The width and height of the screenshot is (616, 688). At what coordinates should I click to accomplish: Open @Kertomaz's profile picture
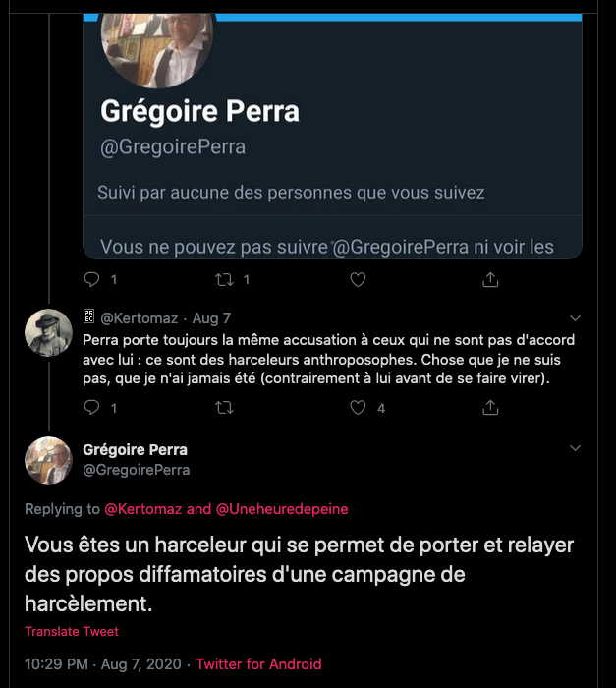[48, 332]
